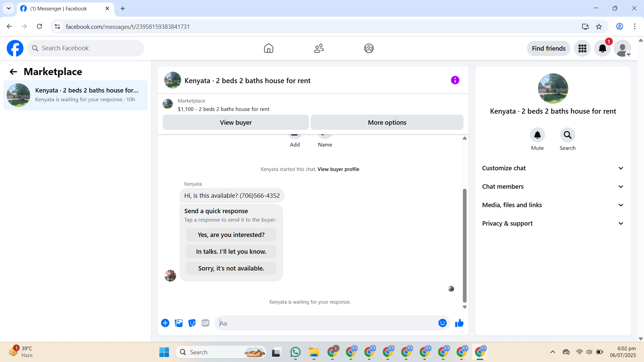Click the volume speaker tray icon
Screen dimensions: 644x362
pyautogui.click(x=589, y=352)
